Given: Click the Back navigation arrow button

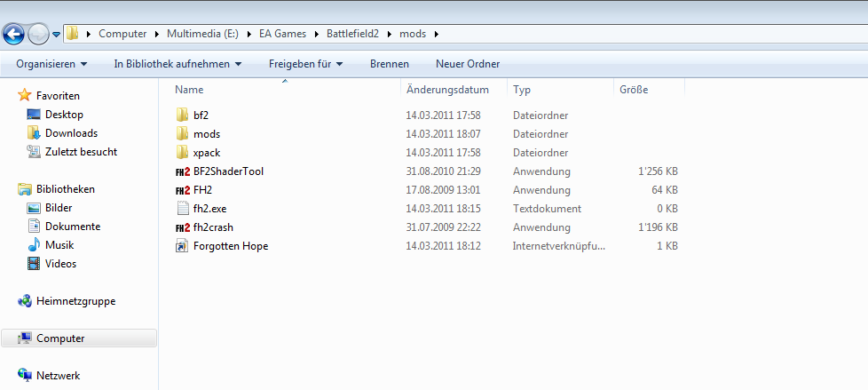Looking at the screenshot, I should (13, 35).
